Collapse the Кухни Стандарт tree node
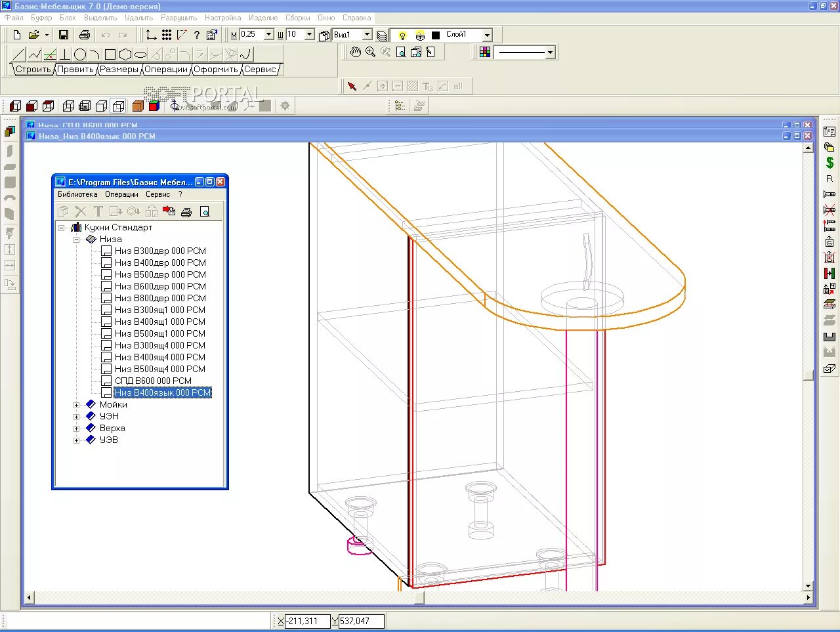 pos(62,228)
